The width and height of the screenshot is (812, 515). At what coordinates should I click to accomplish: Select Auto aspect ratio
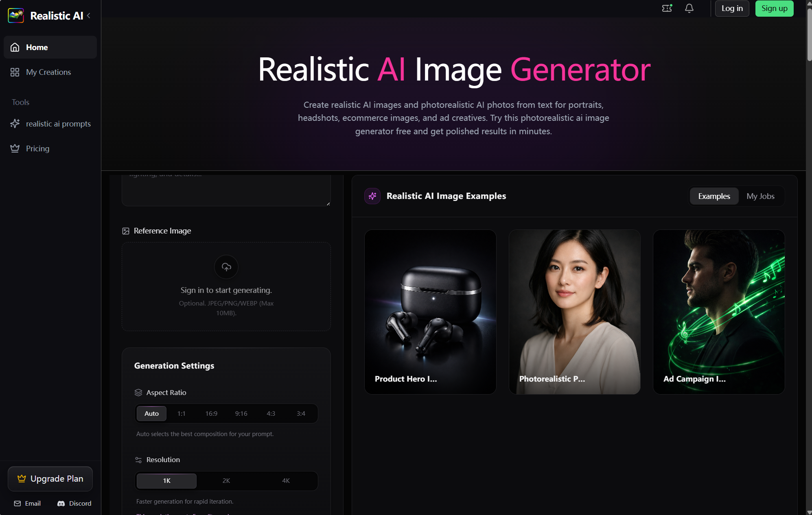(x=151, y=414)
